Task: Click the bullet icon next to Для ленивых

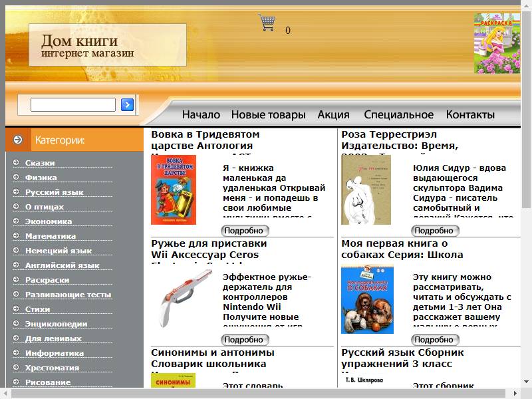Action: (x=16, y=338)
